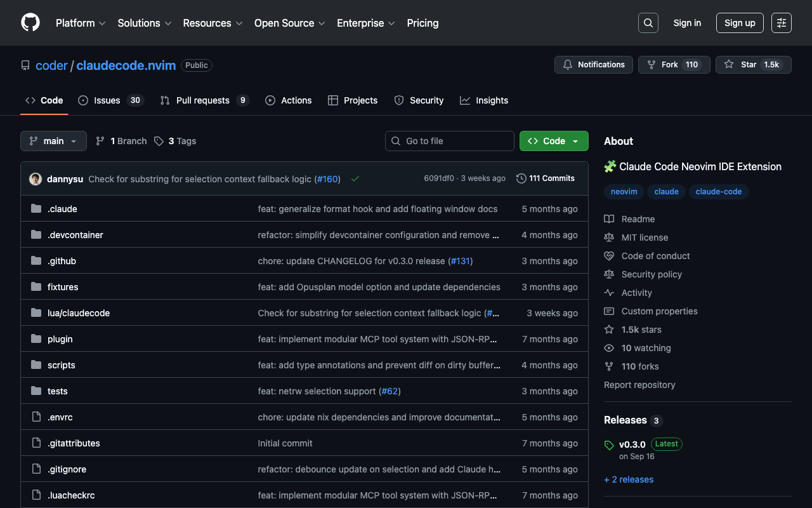Click the file icon beside .gitignore
This screenshot has width=812, height=508.
(36, 469)
